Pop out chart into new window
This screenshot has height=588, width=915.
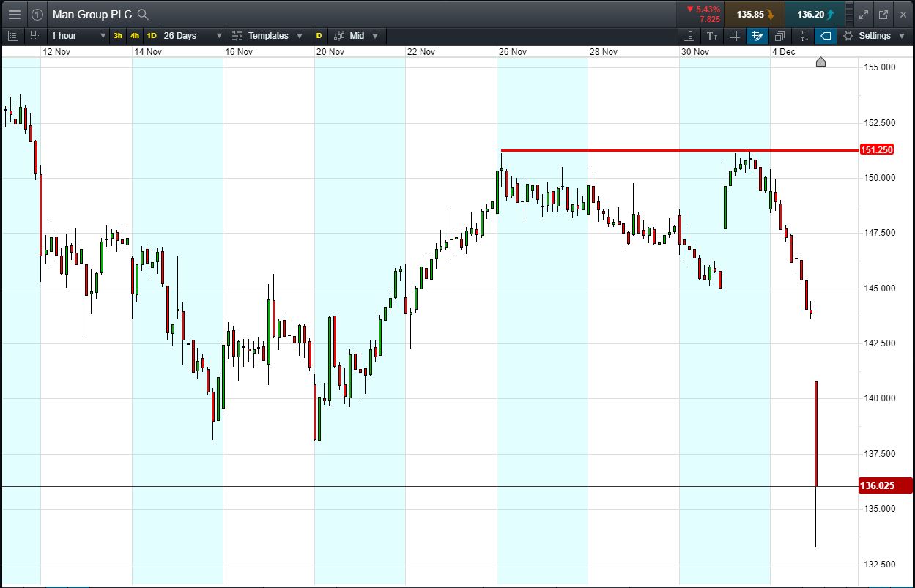tap(883, 14)
